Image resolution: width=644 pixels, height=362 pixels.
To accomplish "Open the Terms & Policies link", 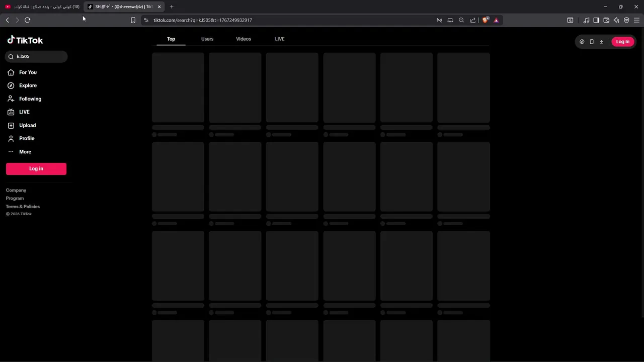I will pyautogui.click(x=23, y=207).
